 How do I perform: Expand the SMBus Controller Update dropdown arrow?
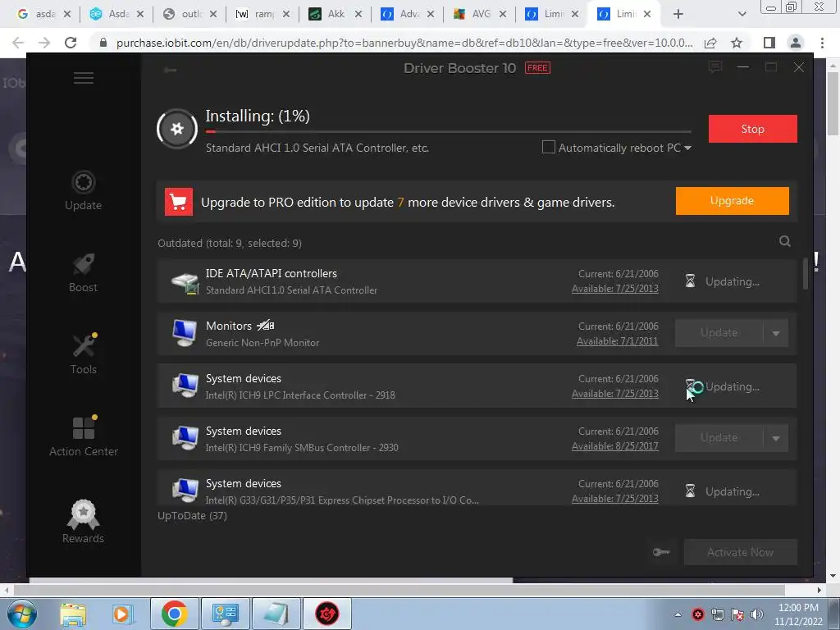coord(776,438)
